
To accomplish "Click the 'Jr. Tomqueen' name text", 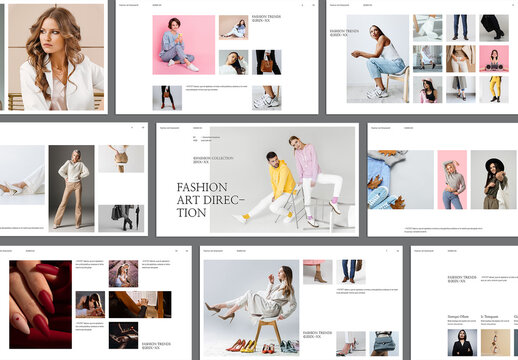I will [x=490, y=316].
